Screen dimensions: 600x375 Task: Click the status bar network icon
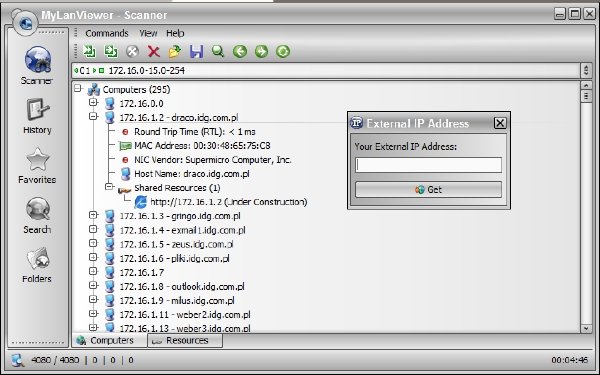[x=18, y=360]
